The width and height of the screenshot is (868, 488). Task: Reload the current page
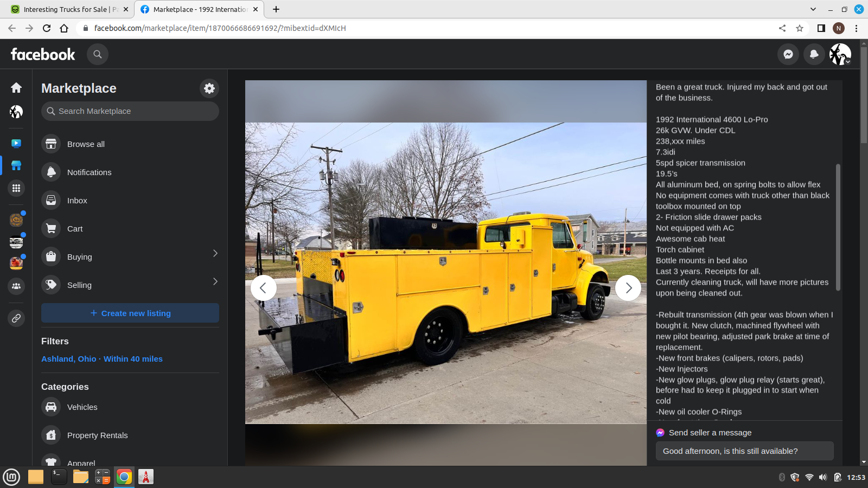(x=47, y=28)
